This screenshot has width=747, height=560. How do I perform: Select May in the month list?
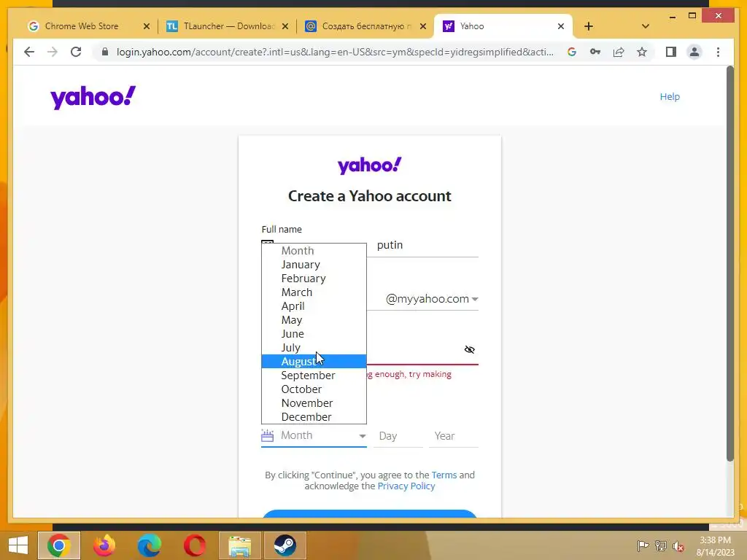314,319
